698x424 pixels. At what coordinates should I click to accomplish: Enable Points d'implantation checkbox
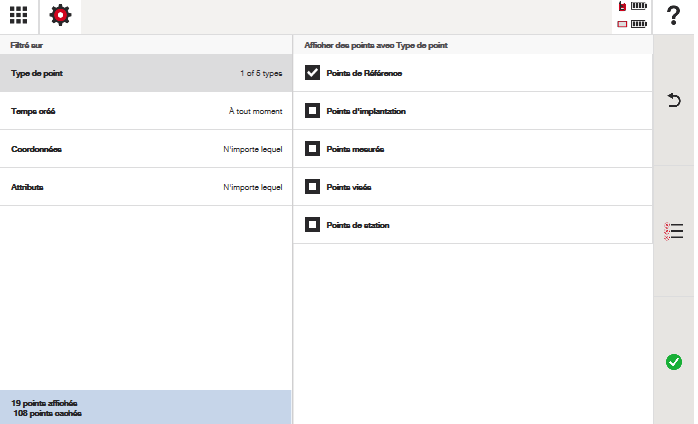click(312, 111)
